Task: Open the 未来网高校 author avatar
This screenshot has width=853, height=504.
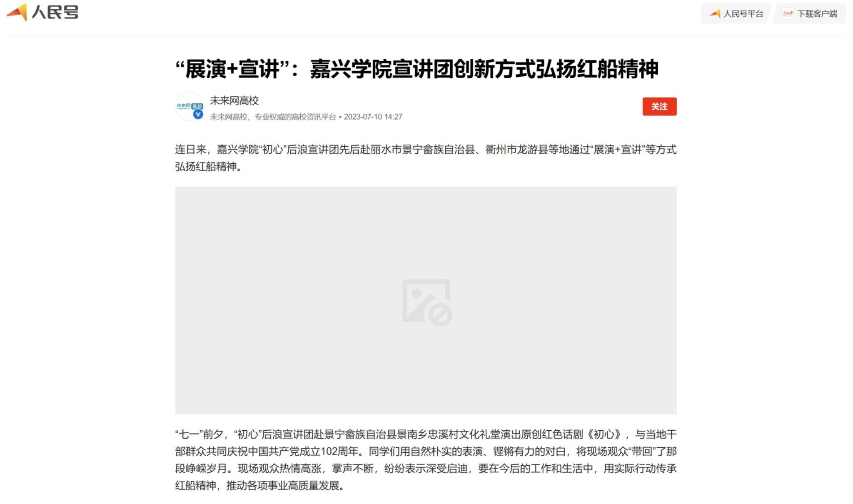Action: (190, 107)
